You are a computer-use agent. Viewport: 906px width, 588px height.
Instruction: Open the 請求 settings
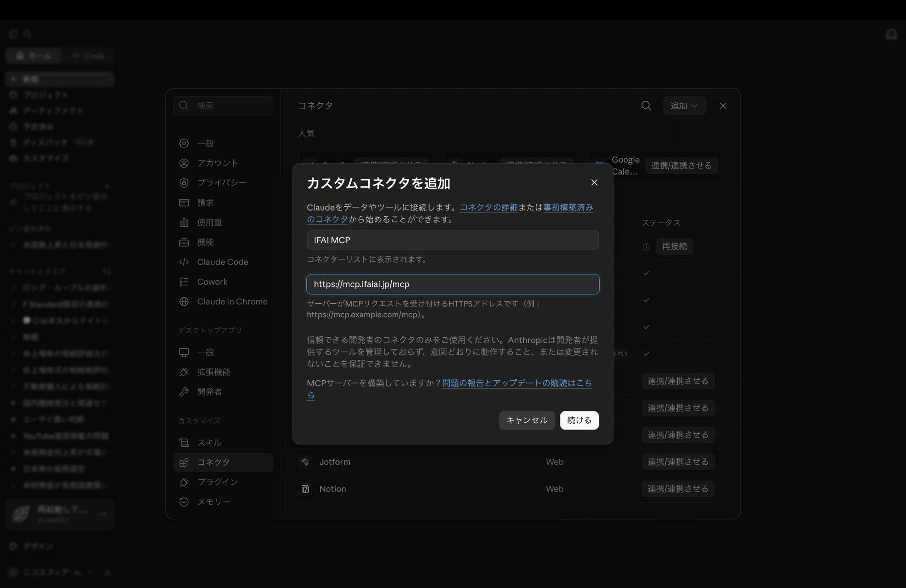click(223, 202)
